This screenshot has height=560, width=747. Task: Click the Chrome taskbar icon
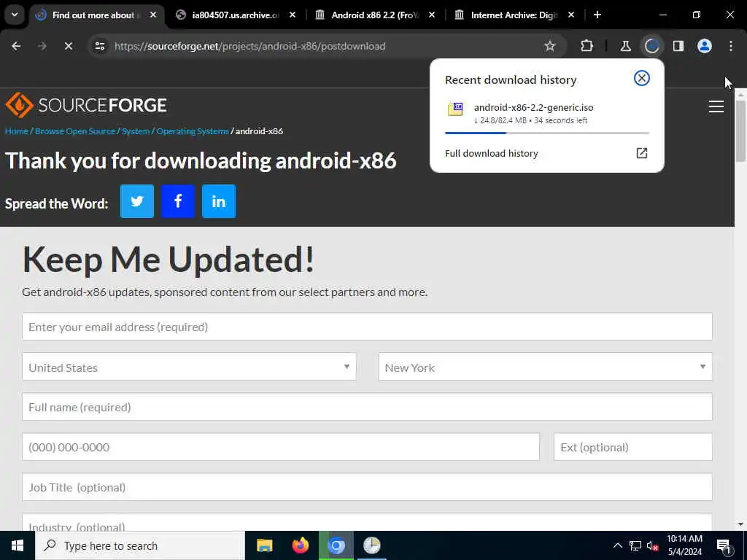pos(336,545)
